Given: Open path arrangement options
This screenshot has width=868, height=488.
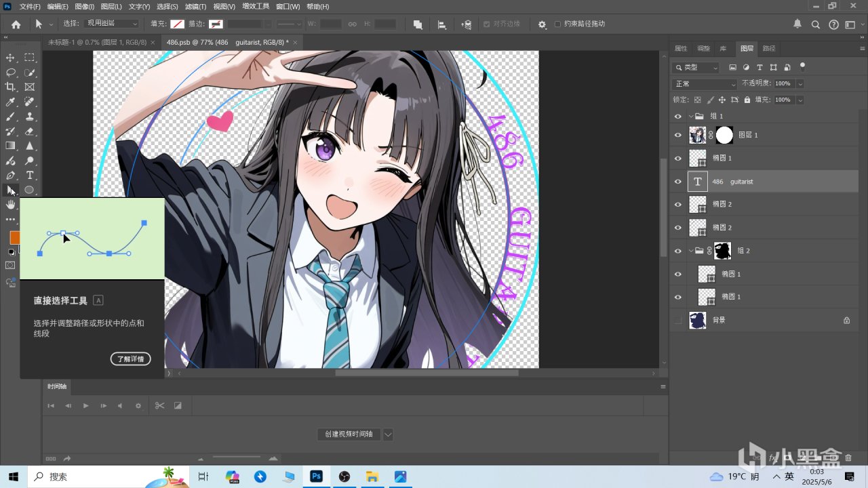Looking at the screenshot, I should tap(467, 24).
